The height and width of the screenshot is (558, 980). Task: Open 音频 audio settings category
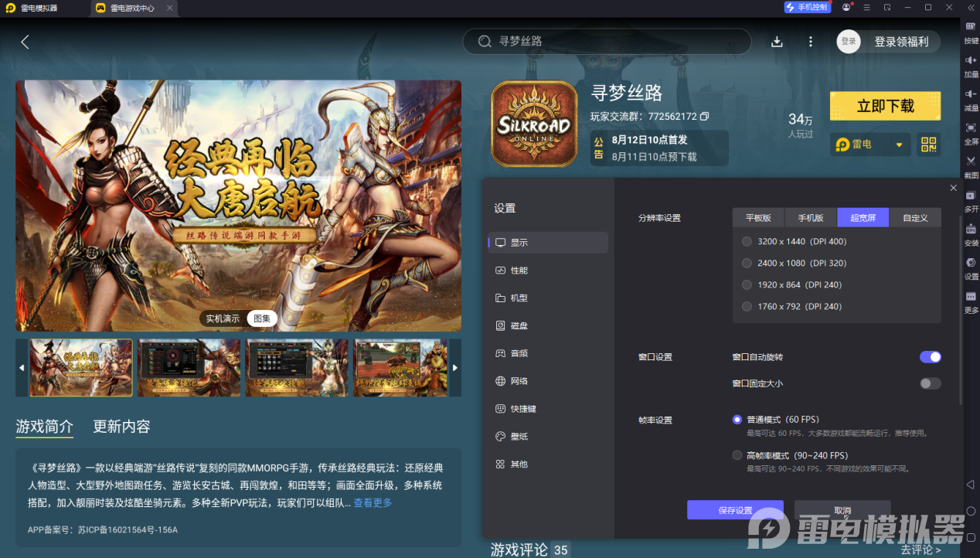point(548,353)
